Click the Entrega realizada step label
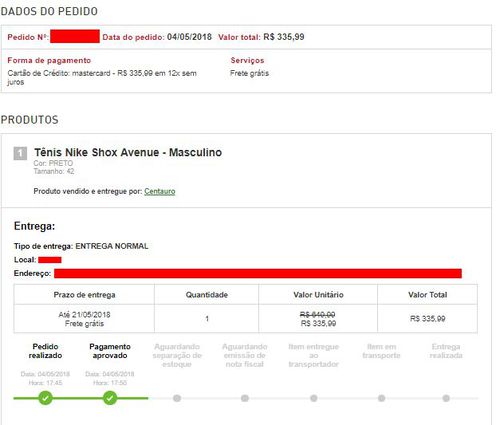500x425 pixels. click(x=446, y=351)
